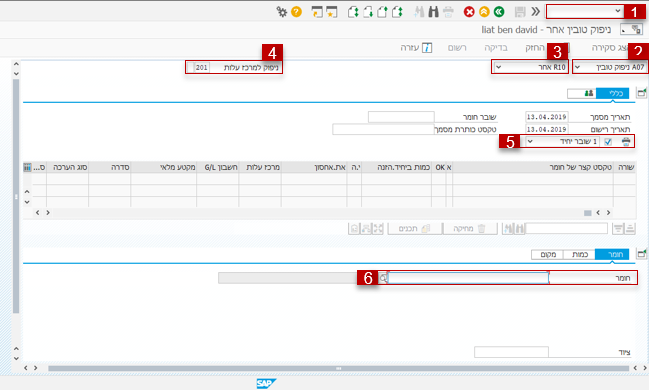
Task: Click the חומר material input field
Action: [469, 278]
